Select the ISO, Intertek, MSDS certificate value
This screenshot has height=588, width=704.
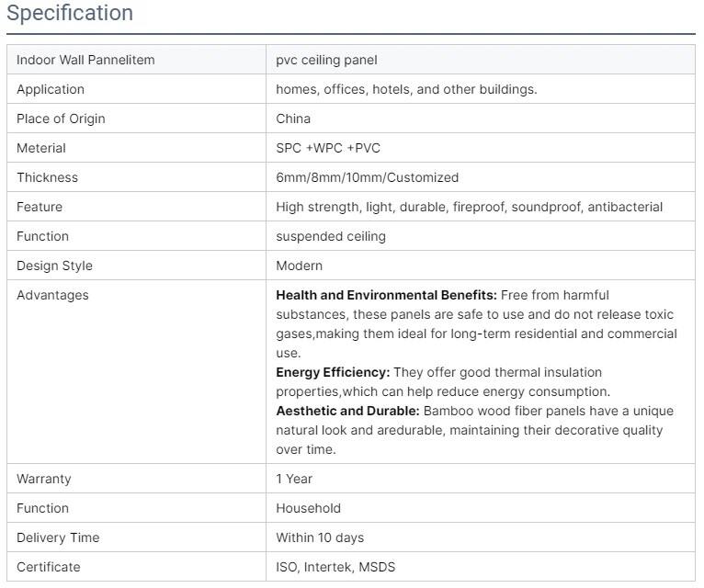click(x=335, y=567)
